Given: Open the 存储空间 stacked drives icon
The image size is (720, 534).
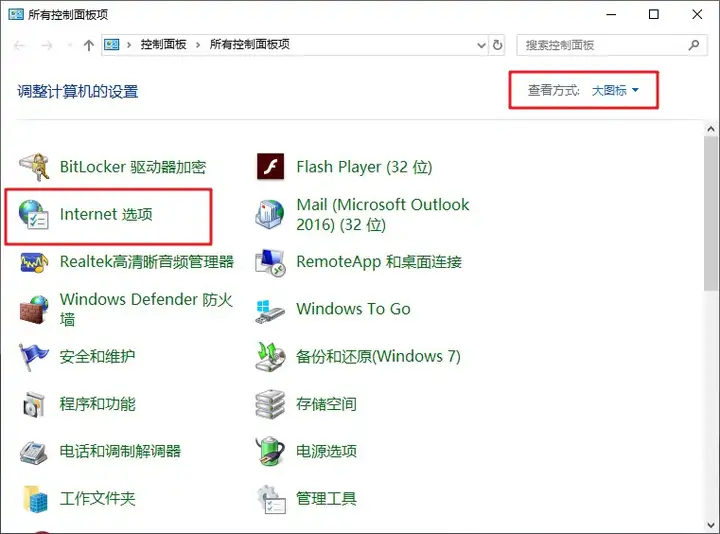Looking at the screenshot, I should pos(270,405).
